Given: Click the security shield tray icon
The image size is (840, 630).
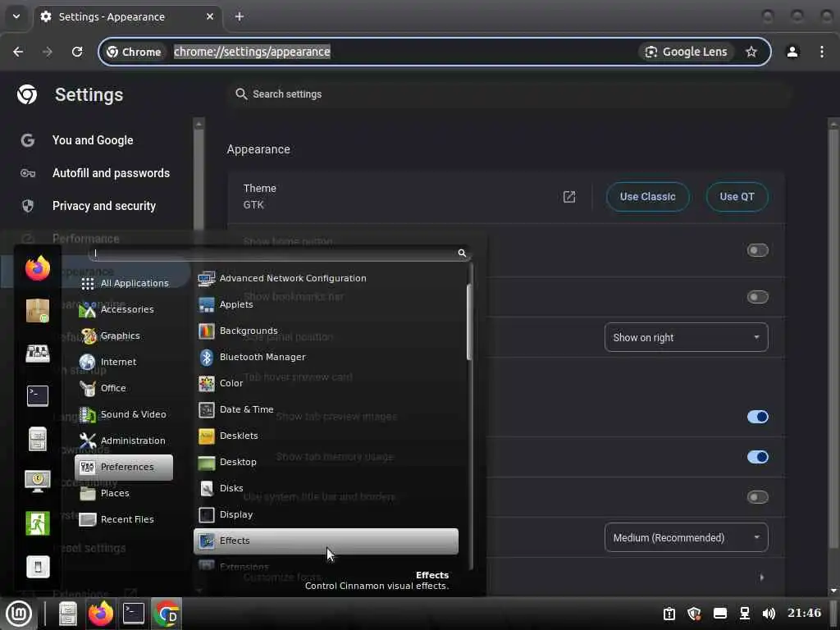Looking at the screenshot, I should pyautogui.click(x=694, y=614).
